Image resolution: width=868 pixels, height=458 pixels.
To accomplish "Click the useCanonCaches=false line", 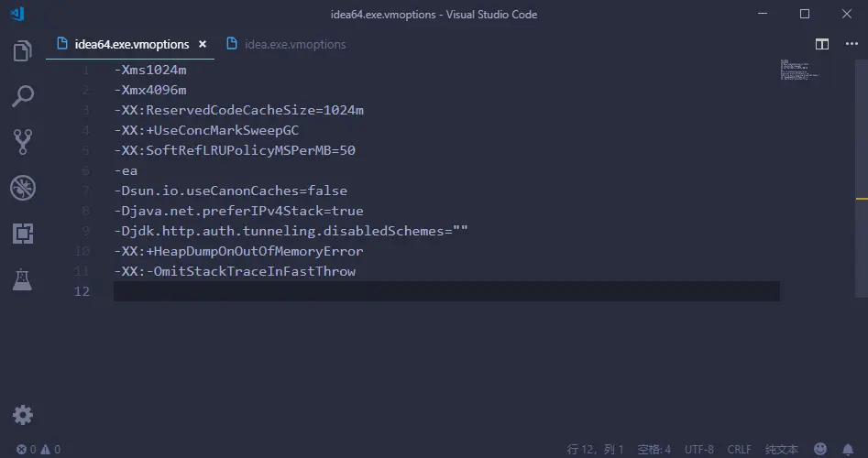I will (231, 191).
